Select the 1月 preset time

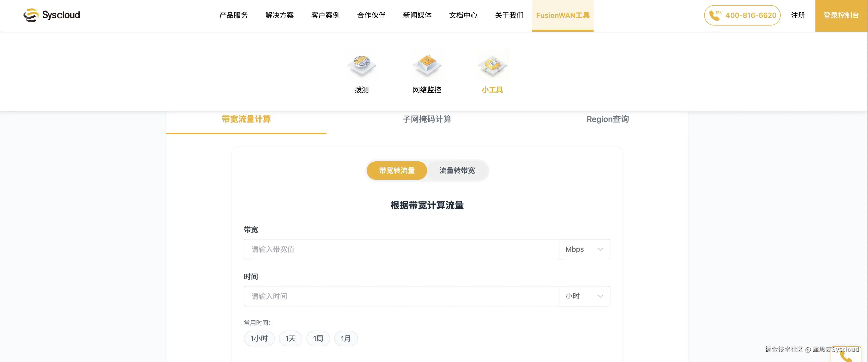coord(346,339)
